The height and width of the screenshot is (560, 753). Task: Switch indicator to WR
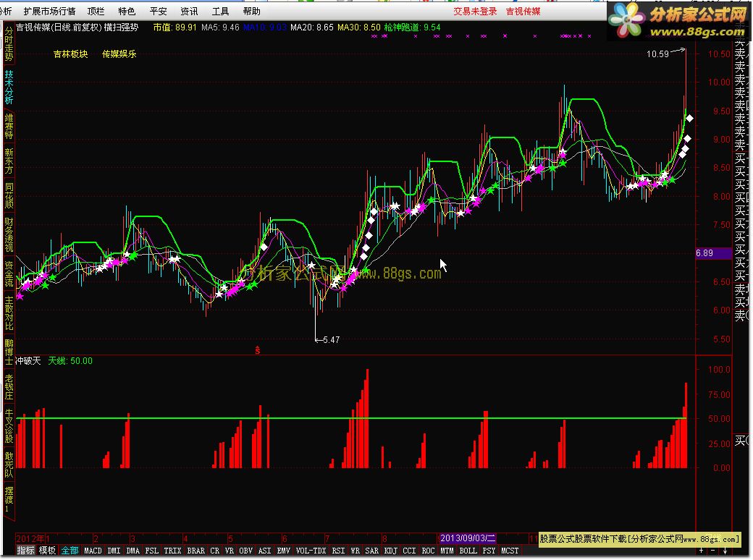355,551
